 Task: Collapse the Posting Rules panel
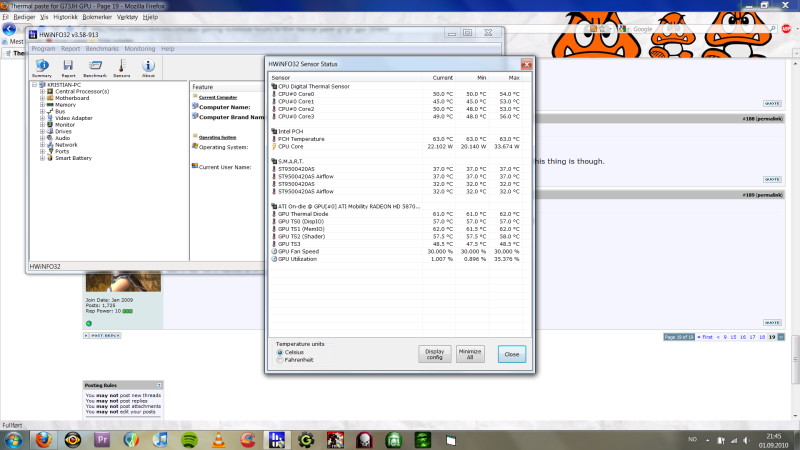pos(159,385)
